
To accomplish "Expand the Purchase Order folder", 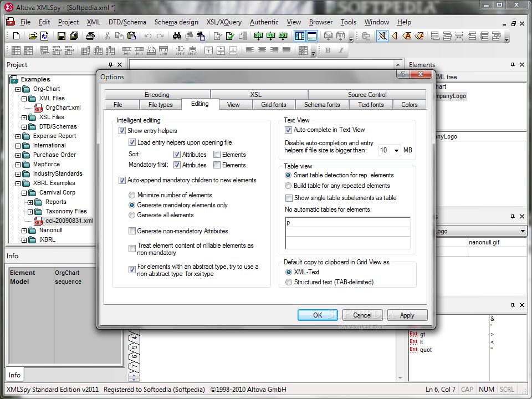I will click(18, 155).
